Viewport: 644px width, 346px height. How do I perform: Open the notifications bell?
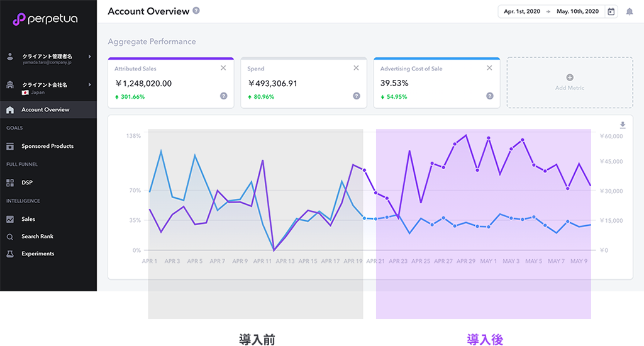(x=629, y=11)
